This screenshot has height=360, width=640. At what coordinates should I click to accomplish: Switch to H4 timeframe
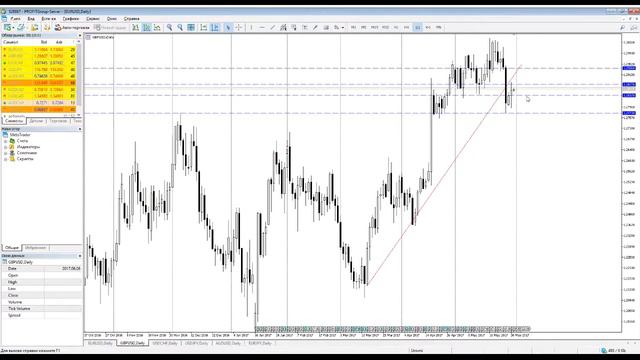(407, 27)
